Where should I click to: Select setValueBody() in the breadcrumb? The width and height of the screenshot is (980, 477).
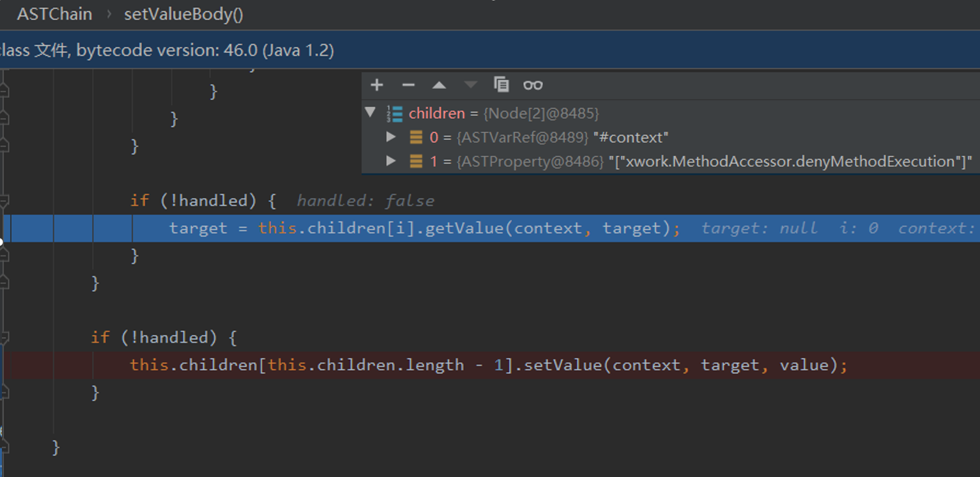point(183,14)
